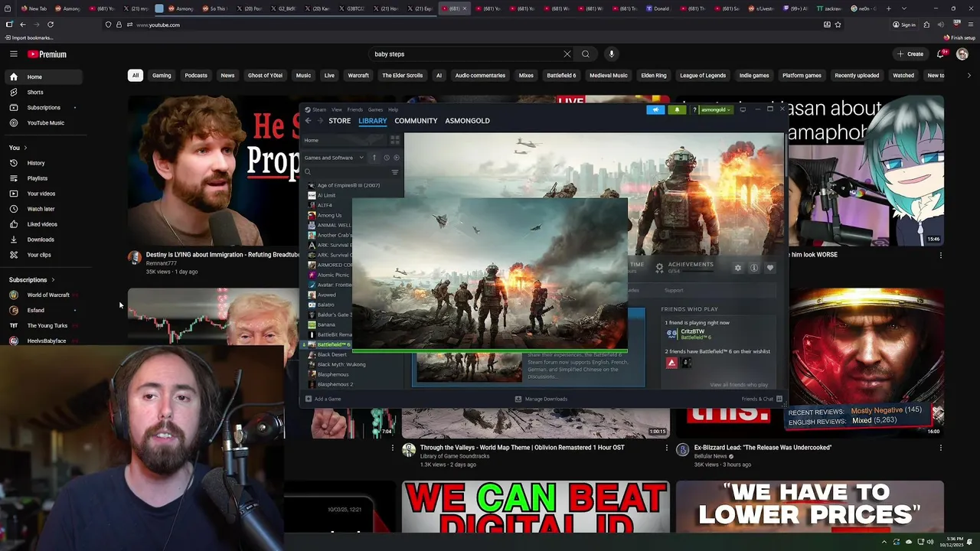Click Sign in in the browser toolbar
Image resolution: width=980 pixels, height=551 pixels.
tap(904, 24)
